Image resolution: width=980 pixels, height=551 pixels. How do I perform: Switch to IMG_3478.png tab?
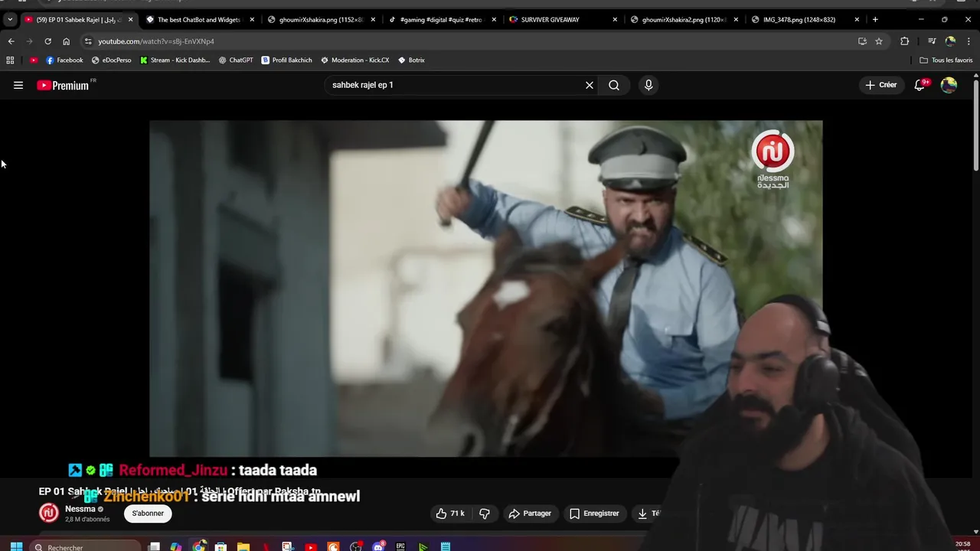pos(805,19)
